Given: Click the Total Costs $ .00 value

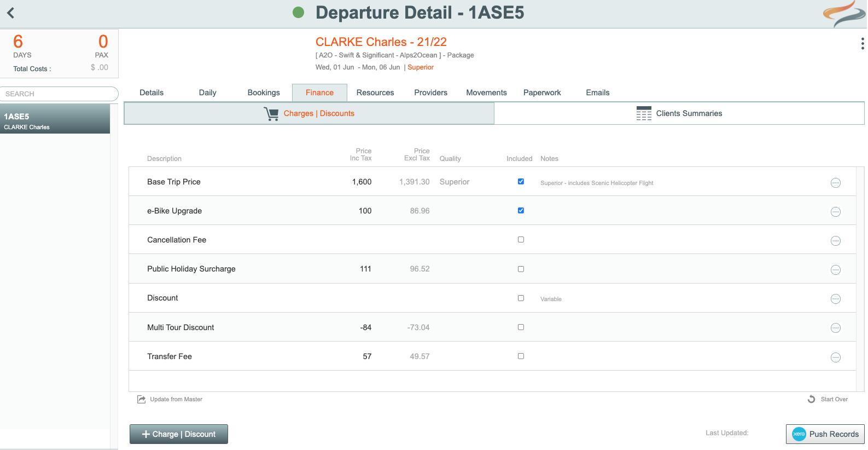Looking at the screenshot, I should click(x=100, y=68).
